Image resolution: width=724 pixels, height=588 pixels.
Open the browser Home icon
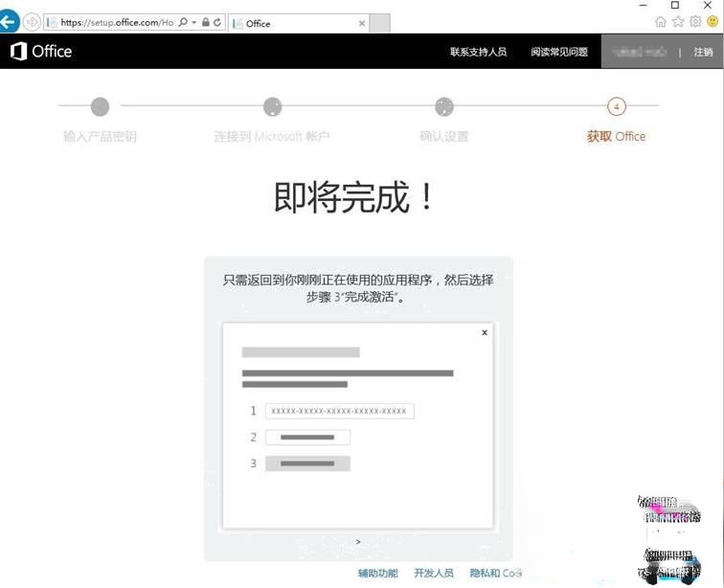[661, 22]
